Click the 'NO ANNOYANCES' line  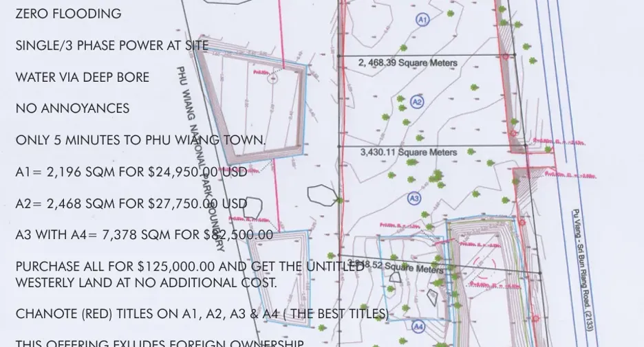tap(72, 109)
